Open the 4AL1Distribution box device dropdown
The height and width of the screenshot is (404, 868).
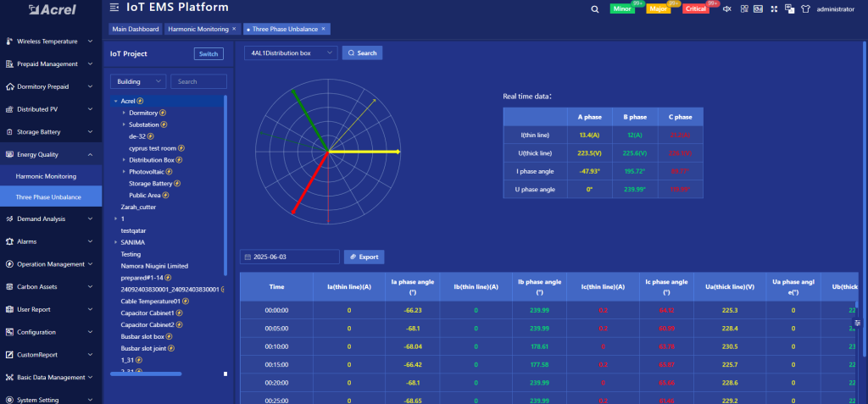coord(291,53)
